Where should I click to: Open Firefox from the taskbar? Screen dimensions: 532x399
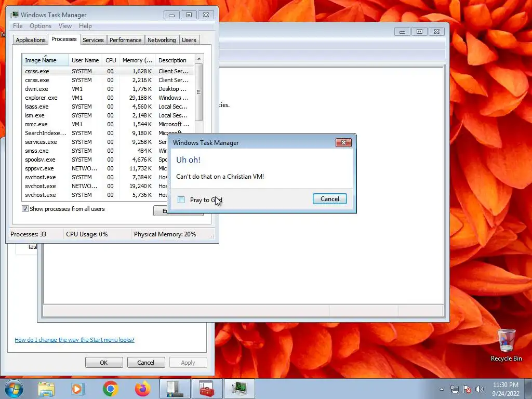point(142,389)
